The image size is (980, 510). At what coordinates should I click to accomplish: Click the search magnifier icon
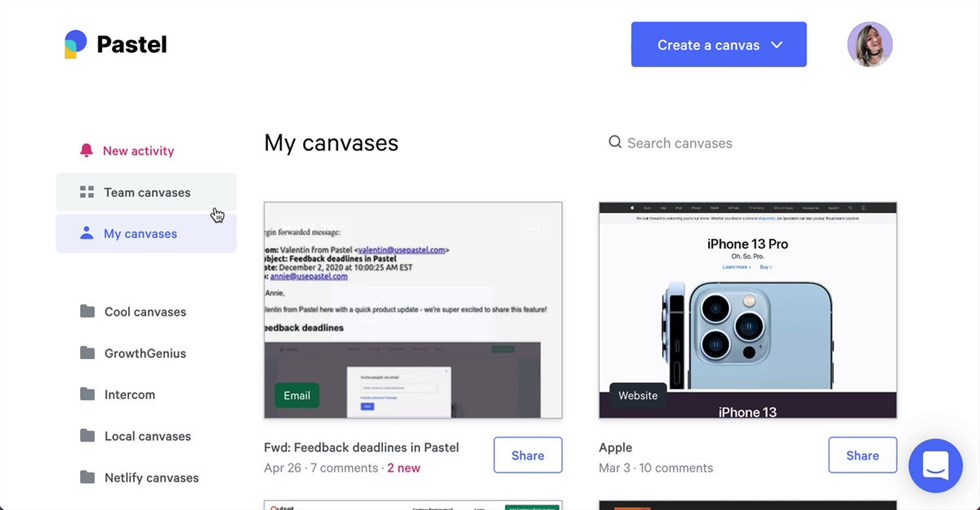click(615, 142)
